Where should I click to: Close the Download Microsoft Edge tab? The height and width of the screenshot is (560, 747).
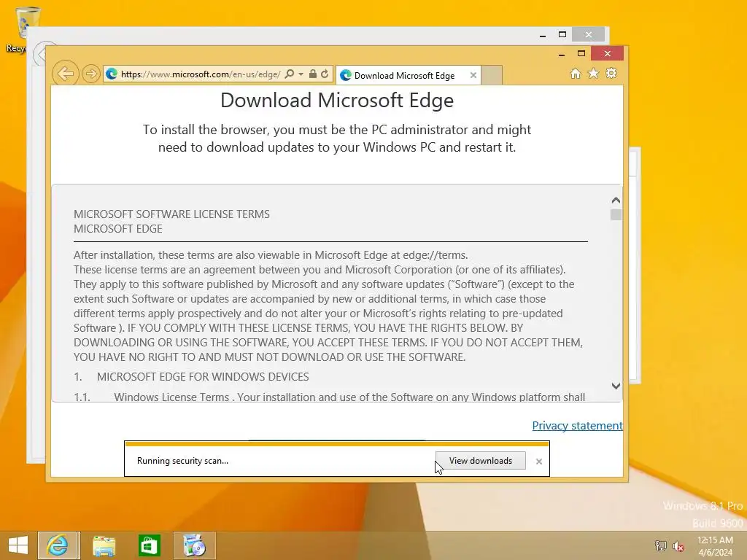473,75
